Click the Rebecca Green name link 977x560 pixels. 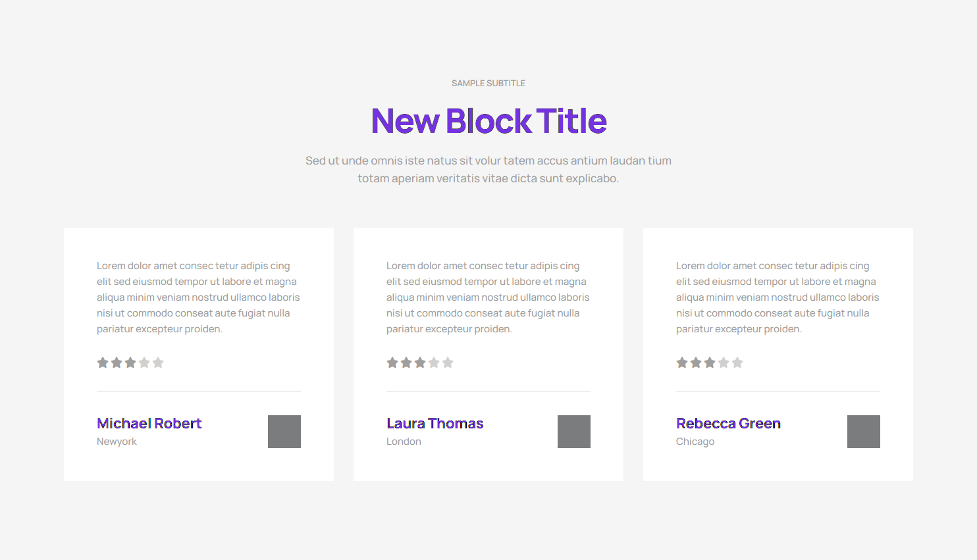[728, 423]
